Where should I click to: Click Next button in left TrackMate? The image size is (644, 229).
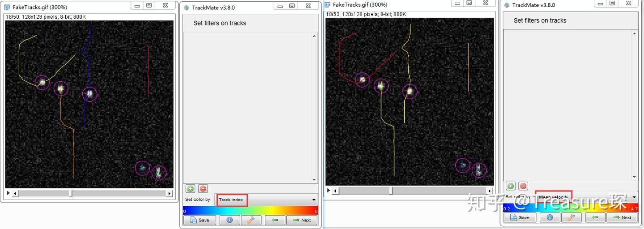coord(301,220)
